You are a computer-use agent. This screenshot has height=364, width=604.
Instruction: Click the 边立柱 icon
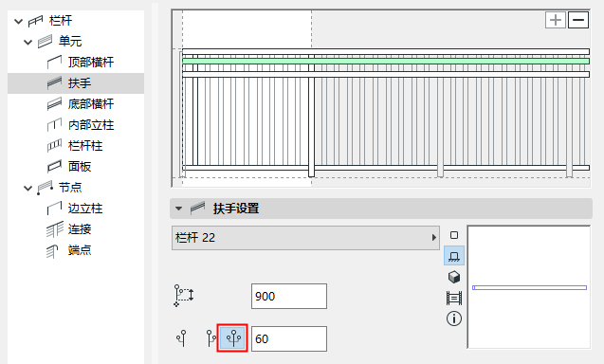point(54,209)
